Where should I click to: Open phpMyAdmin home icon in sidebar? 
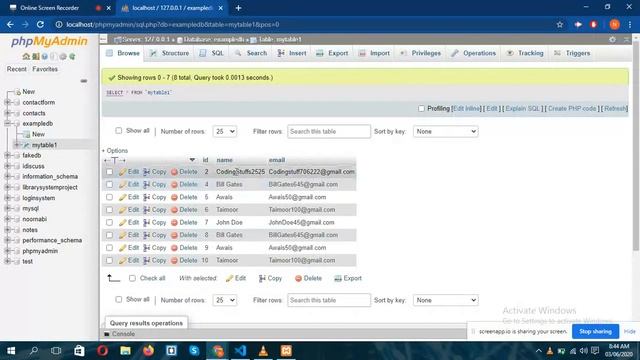point(26,56)
